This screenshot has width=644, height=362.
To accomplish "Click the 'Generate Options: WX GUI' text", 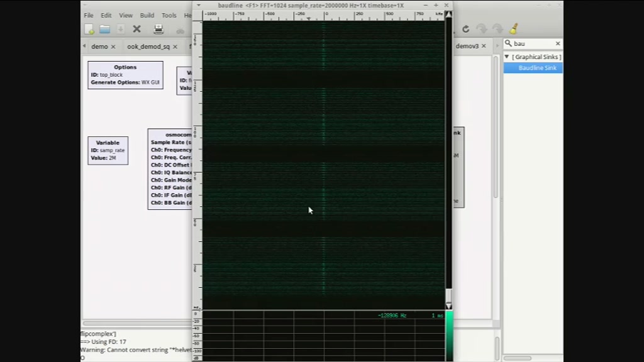I will [125, 82].
